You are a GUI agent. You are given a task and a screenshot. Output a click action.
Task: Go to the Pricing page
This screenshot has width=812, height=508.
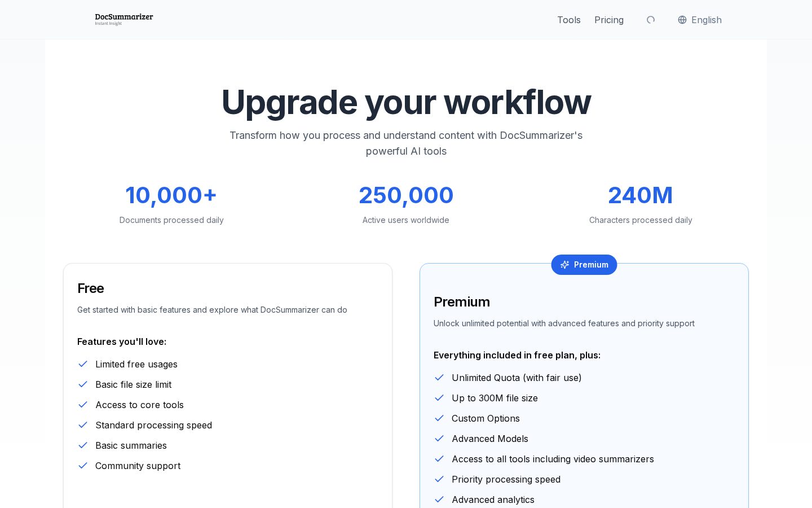609,20
